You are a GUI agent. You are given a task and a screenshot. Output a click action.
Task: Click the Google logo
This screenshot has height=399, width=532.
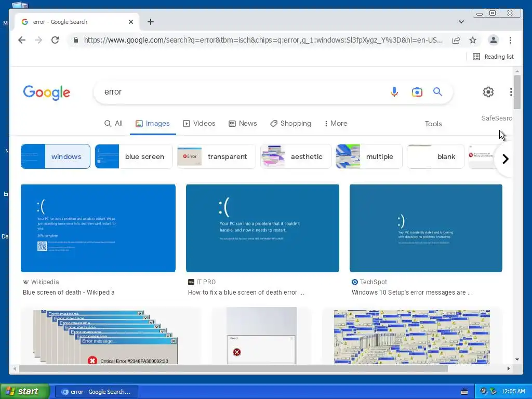(46, 92)
